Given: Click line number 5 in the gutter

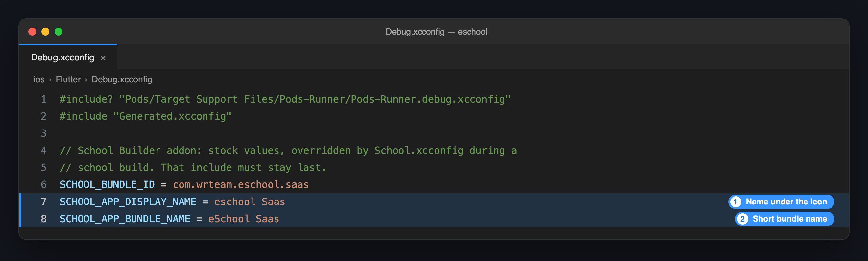Looking at the screenshot, I should click(44, 167).
